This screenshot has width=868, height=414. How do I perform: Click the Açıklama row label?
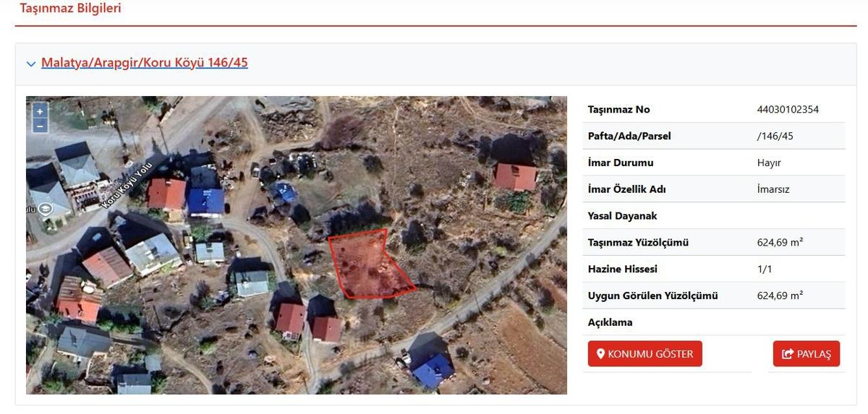pyautogui.click(x=610, y=322)
